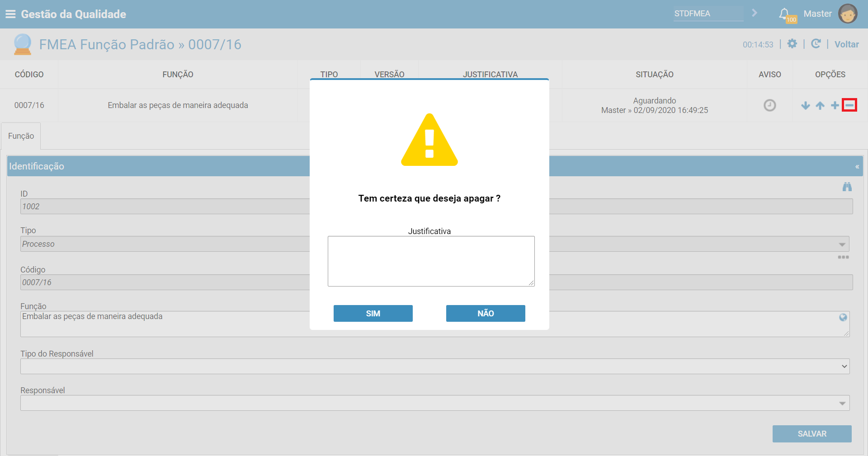The height and width of the screenshot is (456, 868).
Task: Click the up arrow option icon
Action: 820,105
